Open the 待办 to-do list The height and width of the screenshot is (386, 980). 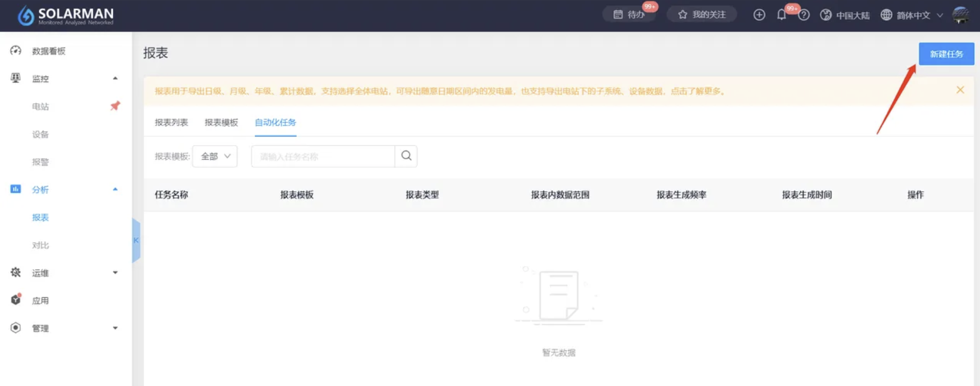click(629, 14)
